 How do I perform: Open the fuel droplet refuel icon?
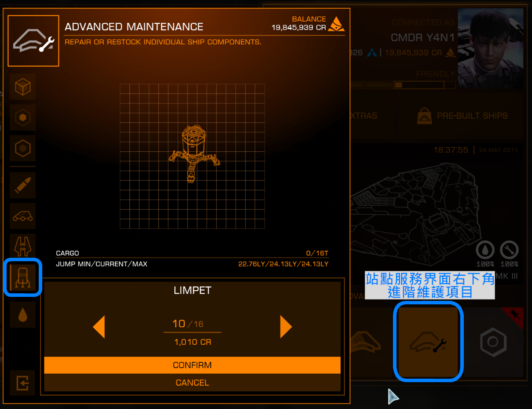click(x=23, y=314)
